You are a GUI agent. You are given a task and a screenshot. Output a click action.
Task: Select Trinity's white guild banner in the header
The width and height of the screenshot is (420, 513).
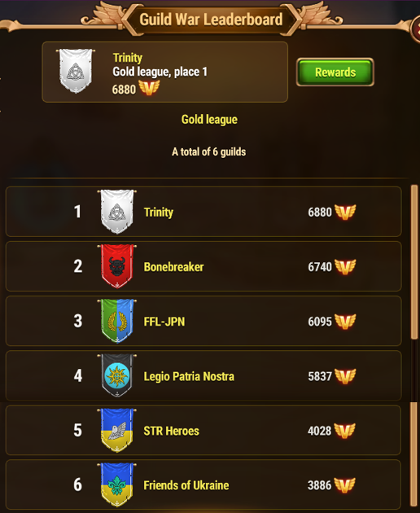point(76,71)
